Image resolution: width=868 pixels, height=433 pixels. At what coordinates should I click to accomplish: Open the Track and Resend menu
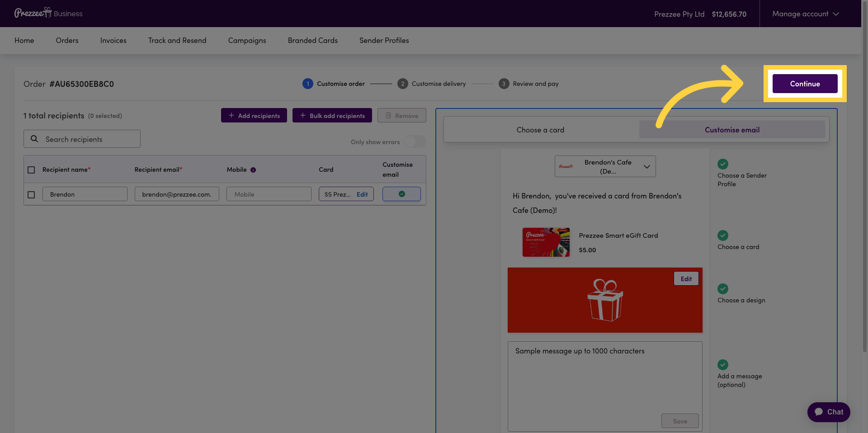[x=177, y=41]
